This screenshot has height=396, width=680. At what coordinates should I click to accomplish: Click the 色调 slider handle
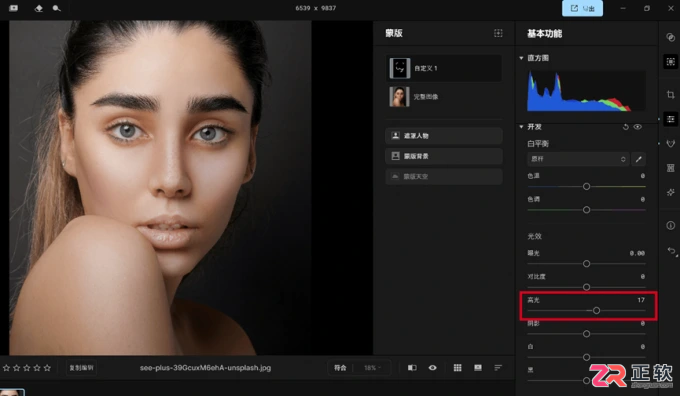coord(586,210)
